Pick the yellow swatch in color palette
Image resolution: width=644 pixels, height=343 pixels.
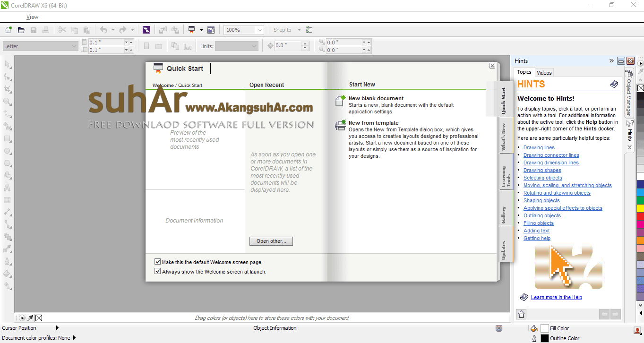click(640, 208)
